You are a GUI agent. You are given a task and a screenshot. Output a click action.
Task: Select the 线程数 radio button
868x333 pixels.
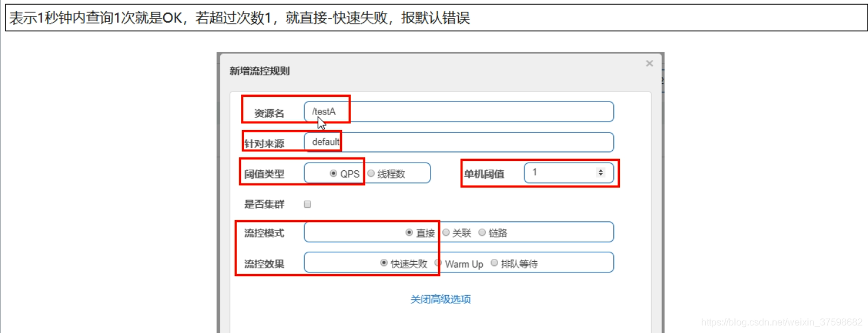coord(371,173)
